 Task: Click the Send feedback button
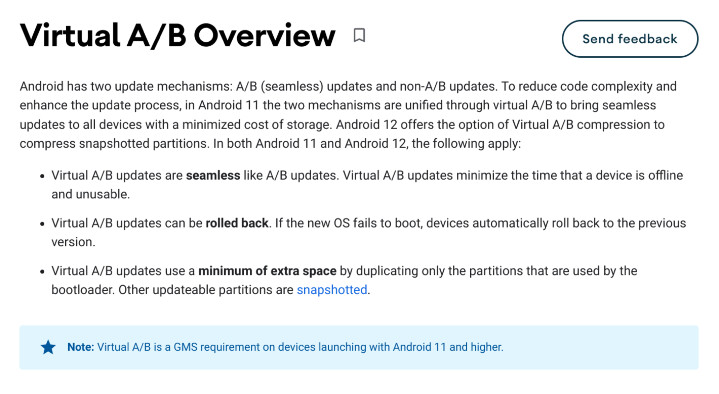pyautogui.click(x=630, y=39)
